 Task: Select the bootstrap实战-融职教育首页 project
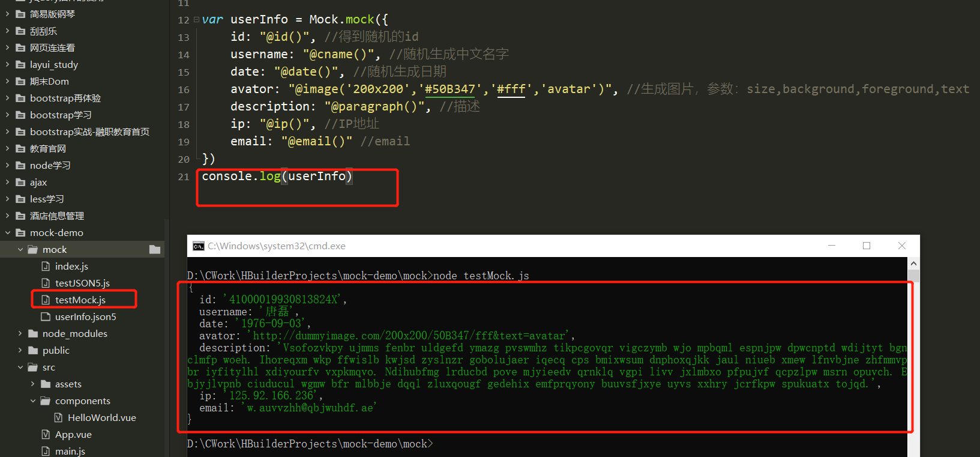(89, 132)
